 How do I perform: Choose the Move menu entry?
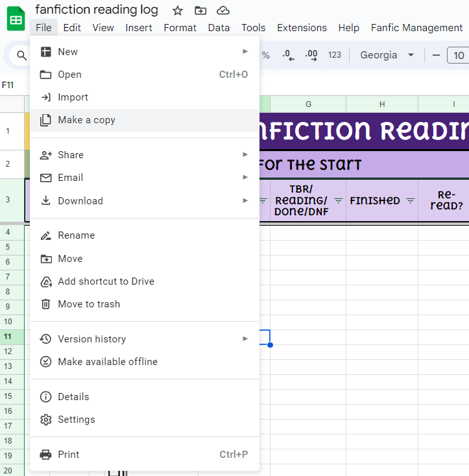pos(145,259)
